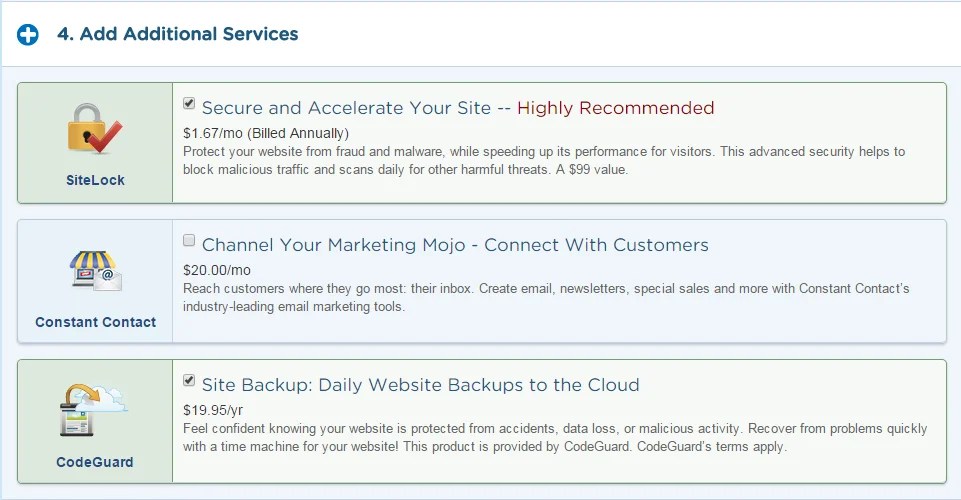Click the SiteLock label text
The image size is (961, 500).
point(95,180)
